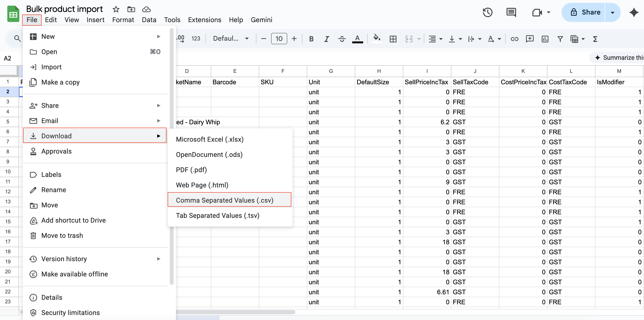The height and width of the screenshot is (320, 644).
Task: Click the SellPriceIncTax header cell
Action: pyautogui.click(x=427, y=82)
